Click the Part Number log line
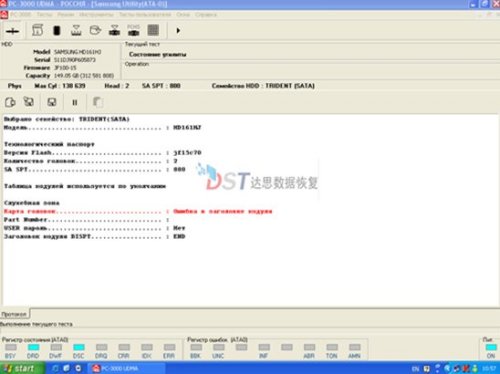Viewport: 500px width, 374px height. [x=87, y=220]
